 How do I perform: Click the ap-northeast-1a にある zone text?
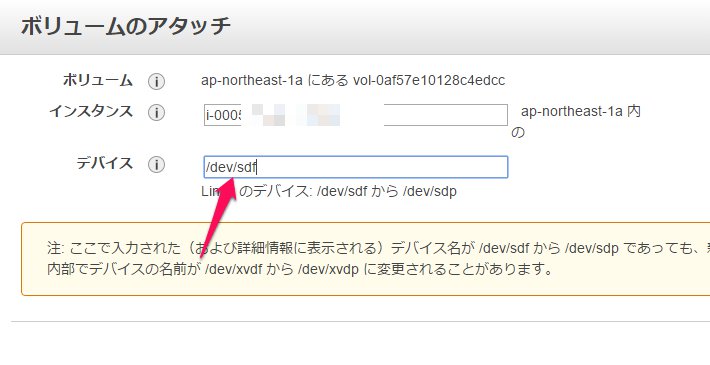(275, 81)
